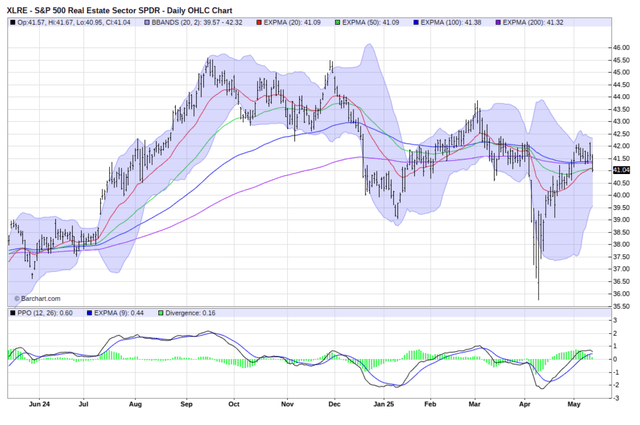Click the PPO axis label 0
Screen dimensions: 640x425
[x=616, y=359]
